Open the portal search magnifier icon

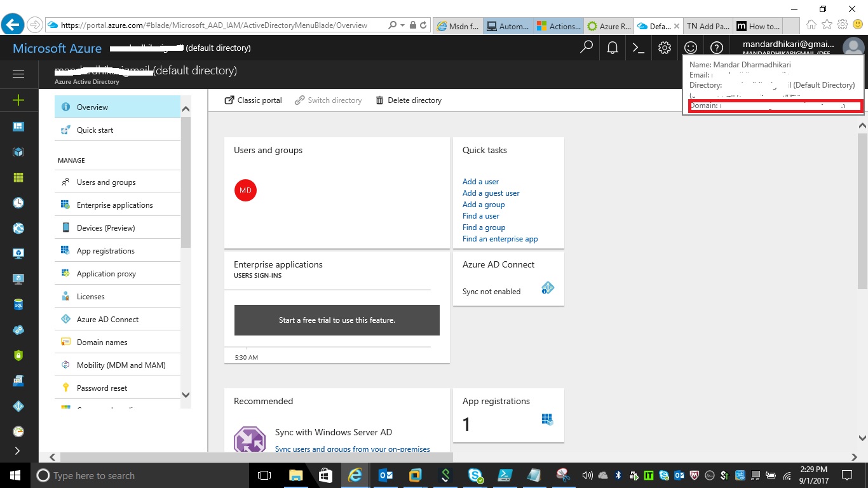(587, 47)
